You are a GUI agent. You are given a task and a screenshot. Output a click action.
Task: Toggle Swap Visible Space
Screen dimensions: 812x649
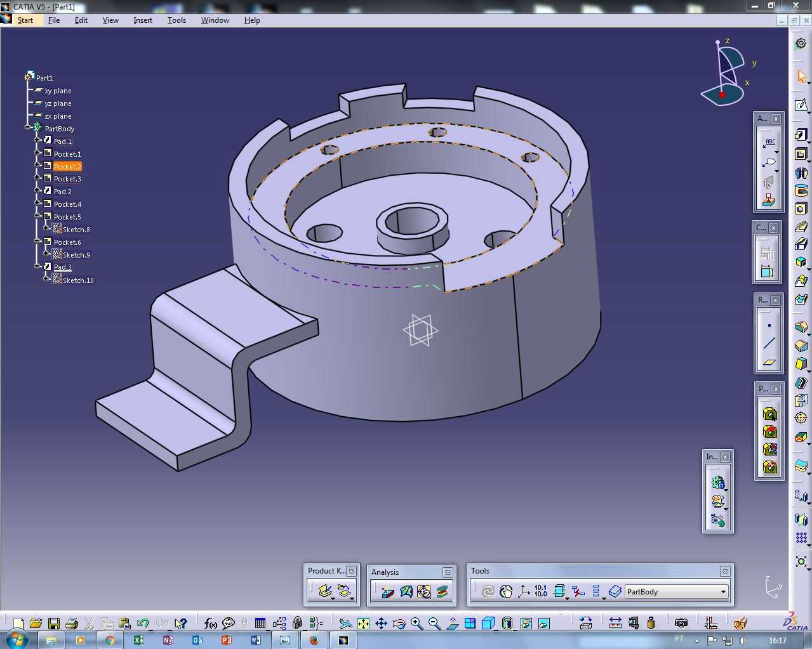(543, 624)
